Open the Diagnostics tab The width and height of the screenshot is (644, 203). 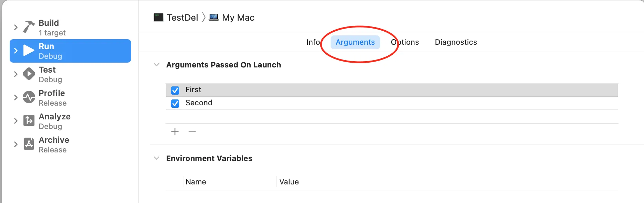click(x=456, y=42)
